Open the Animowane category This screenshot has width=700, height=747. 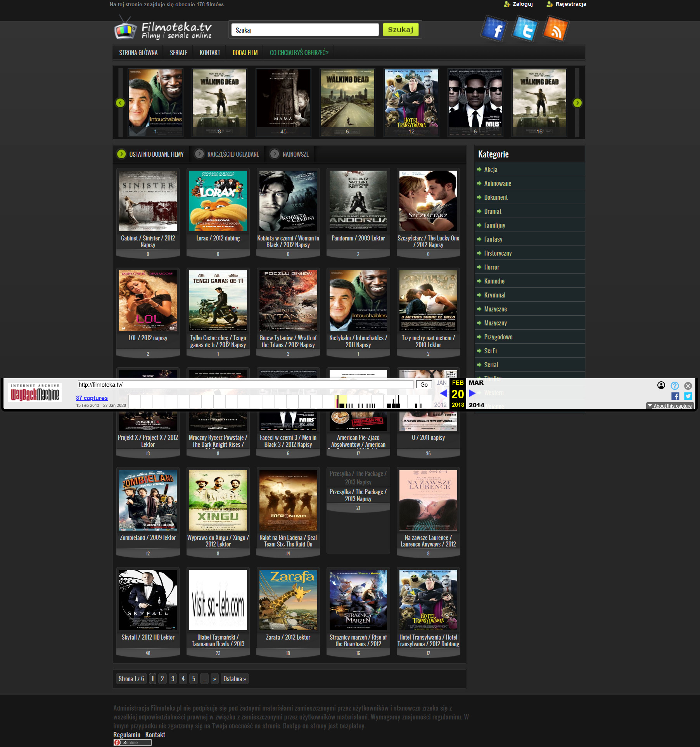(x=498, y=183)
